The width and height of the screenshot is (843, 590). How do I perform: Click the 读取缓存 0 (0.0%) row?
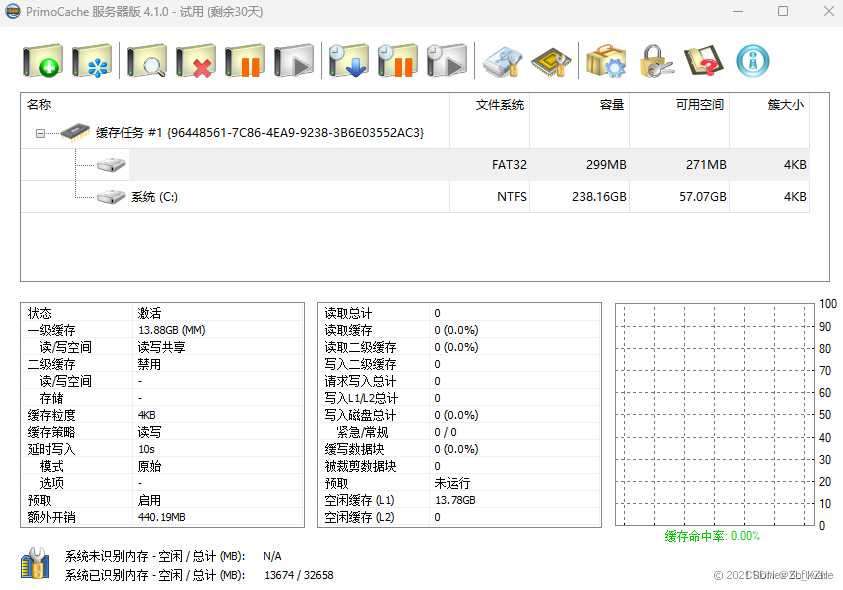(459, 330)
